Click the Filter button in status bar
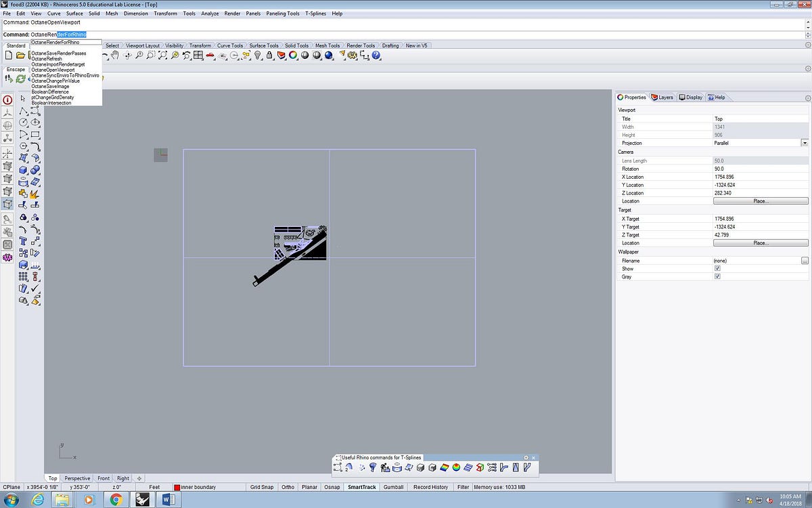The image size is (812, 508). coord(463,487)
